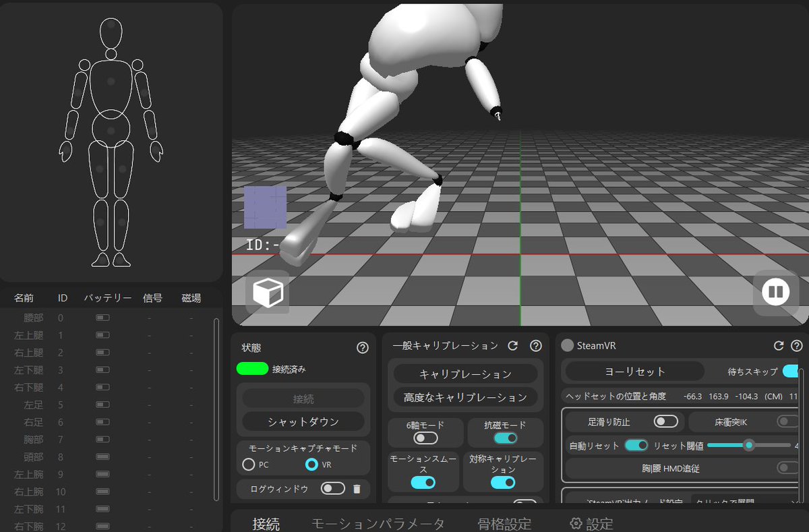Toggle モーションスムース switch

[423, 482]
